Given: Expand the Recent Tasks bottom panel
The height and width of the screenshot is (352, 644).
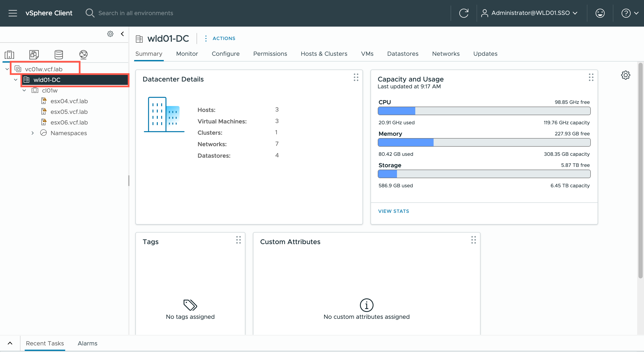Looking at the screenshot, I should pos(10,343).
